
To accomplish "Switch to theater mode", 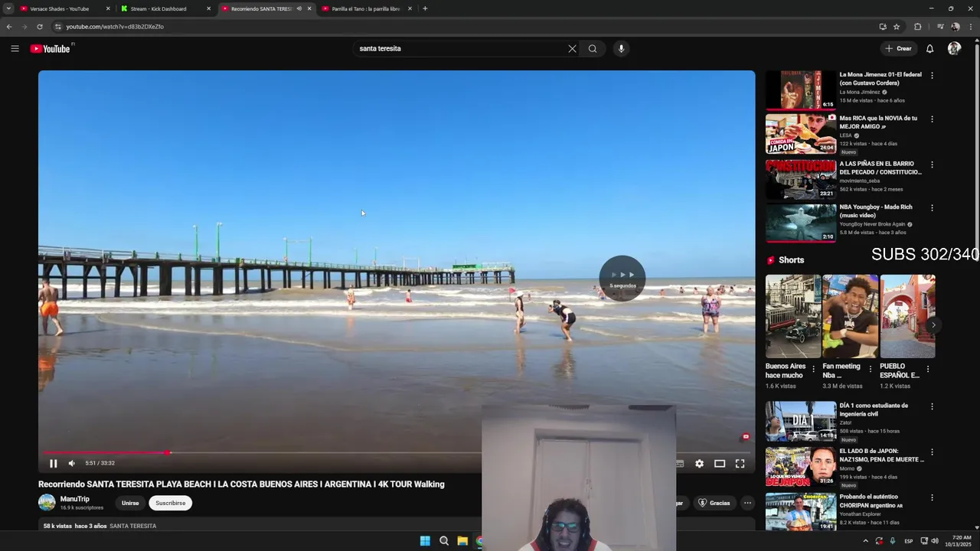I will coord(720,463).
